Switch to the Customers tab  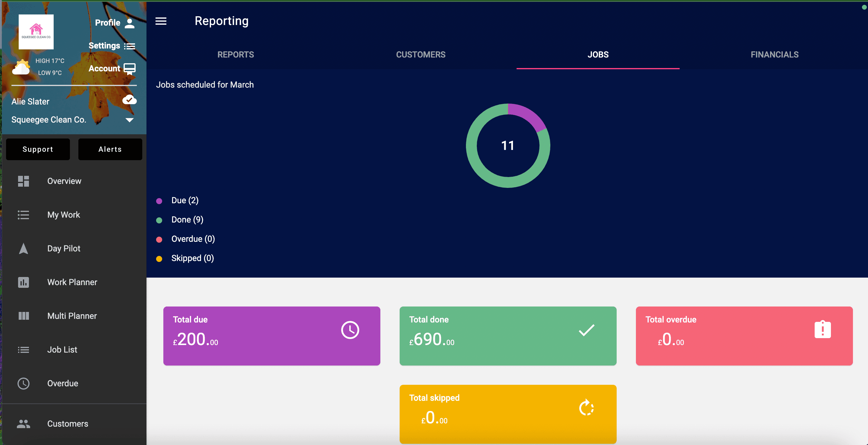pos(420,54)
